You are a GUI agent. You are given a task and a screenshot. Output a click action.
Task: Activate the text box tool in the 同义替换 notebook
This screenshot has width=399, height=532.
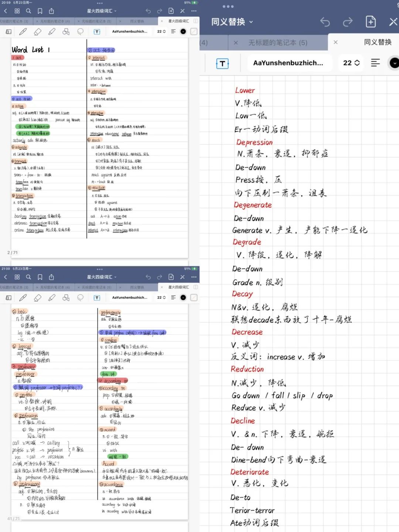[222, 64]
